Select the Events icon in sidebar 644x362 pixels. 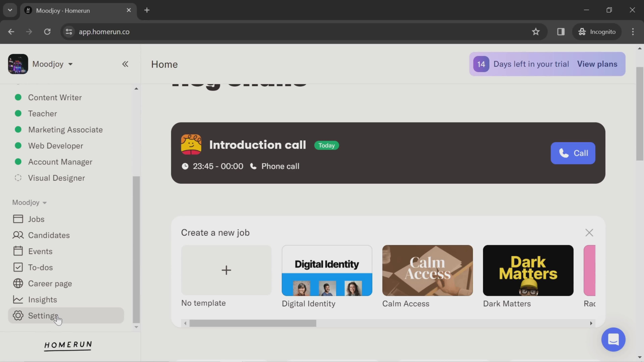pos(18,251)
